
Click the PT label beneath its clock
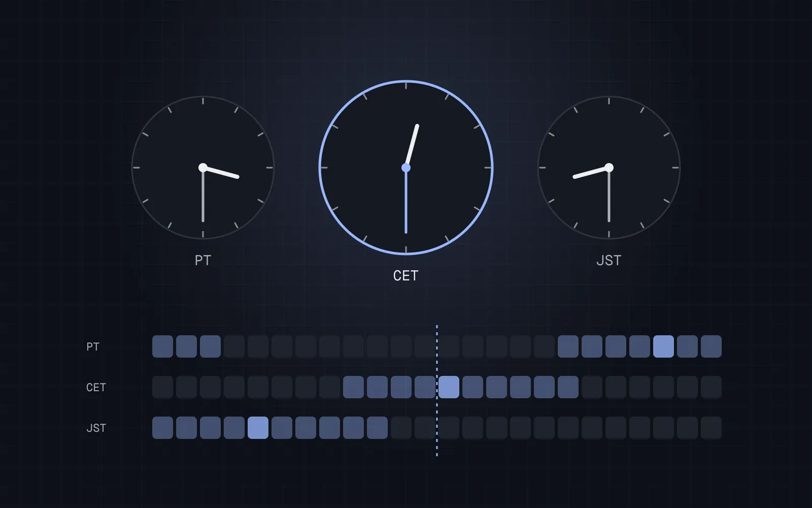(203, 260)
